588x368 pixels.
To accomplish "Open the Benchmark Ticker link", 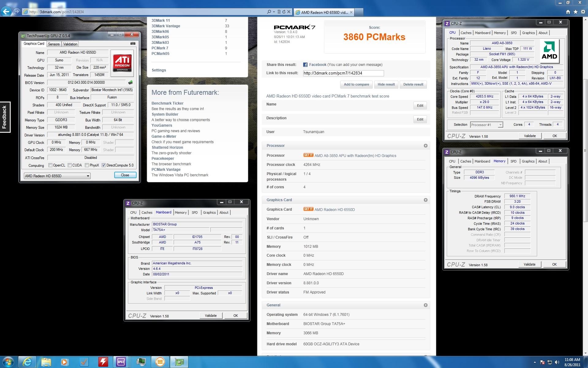I will 168,103.
